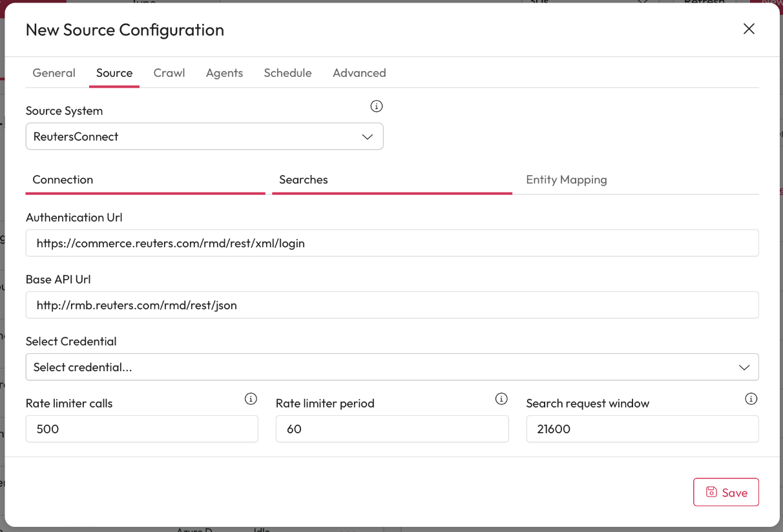
Task: Open the Advanced tab
Action: 359,73
